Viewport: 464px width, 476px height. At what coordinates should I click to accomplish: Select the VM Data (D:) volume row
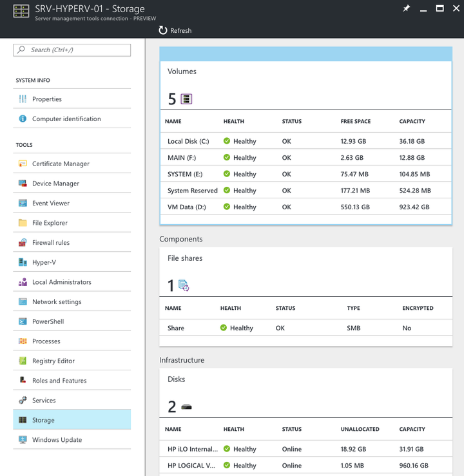click(x=306, y=207)
